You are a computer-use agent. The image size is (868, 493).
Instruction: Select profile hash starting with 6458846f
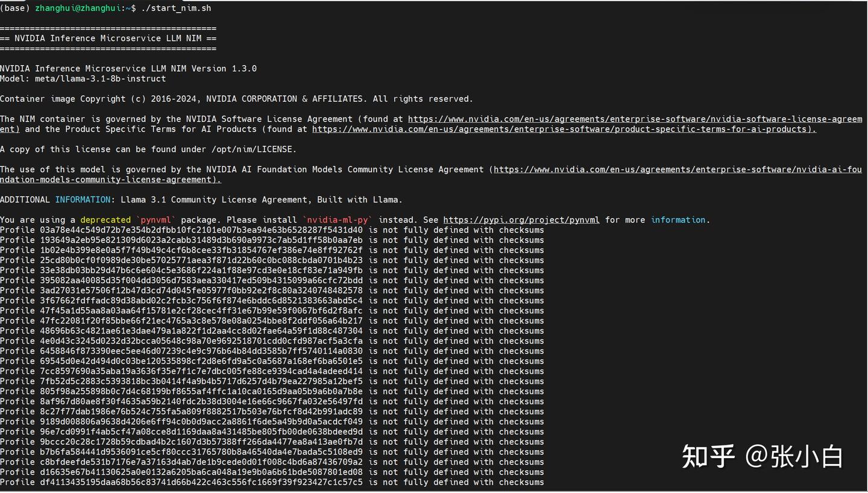click(201, 351)
